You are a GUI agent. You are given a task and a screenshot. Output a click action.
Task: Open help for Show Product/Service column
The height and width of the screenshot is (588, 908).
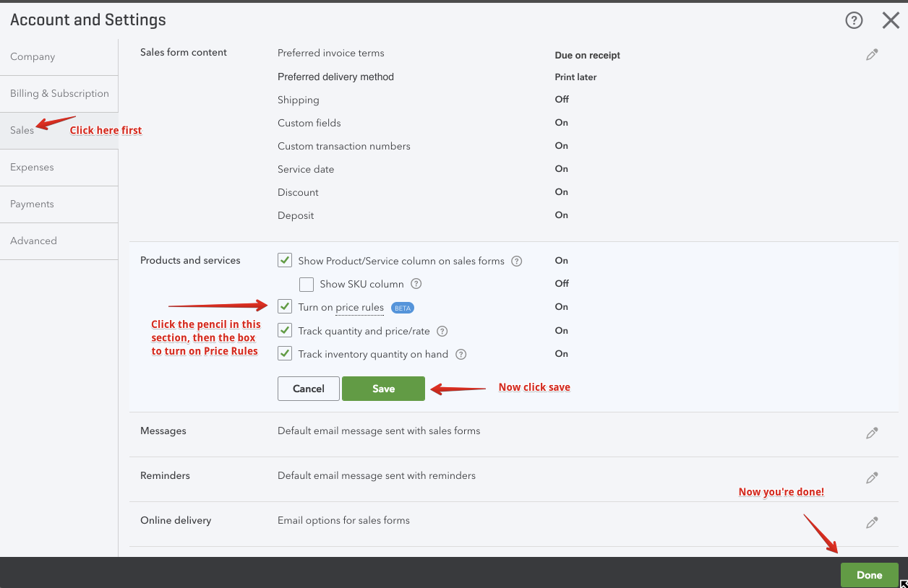516,261
